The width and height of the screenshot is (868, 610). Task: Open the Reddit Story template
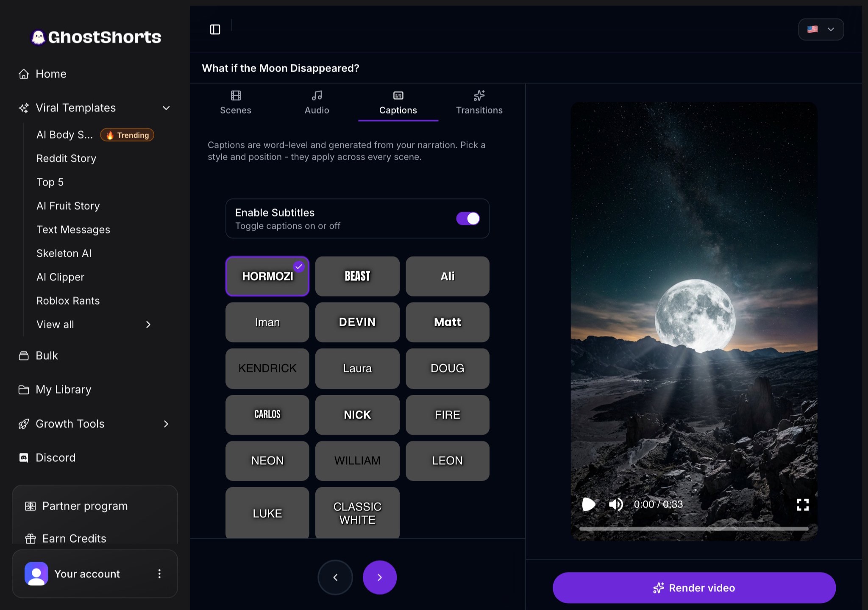point(66,158)
